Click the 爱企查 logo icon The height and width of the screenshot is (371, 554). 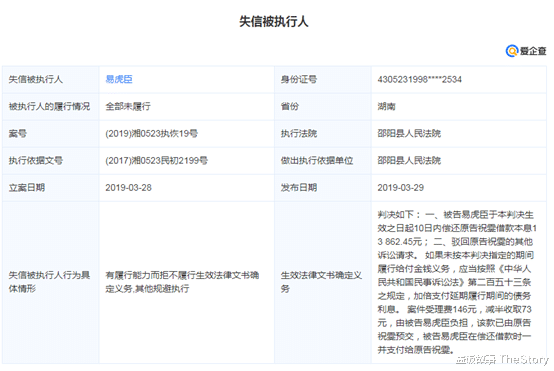pos(512,51)
